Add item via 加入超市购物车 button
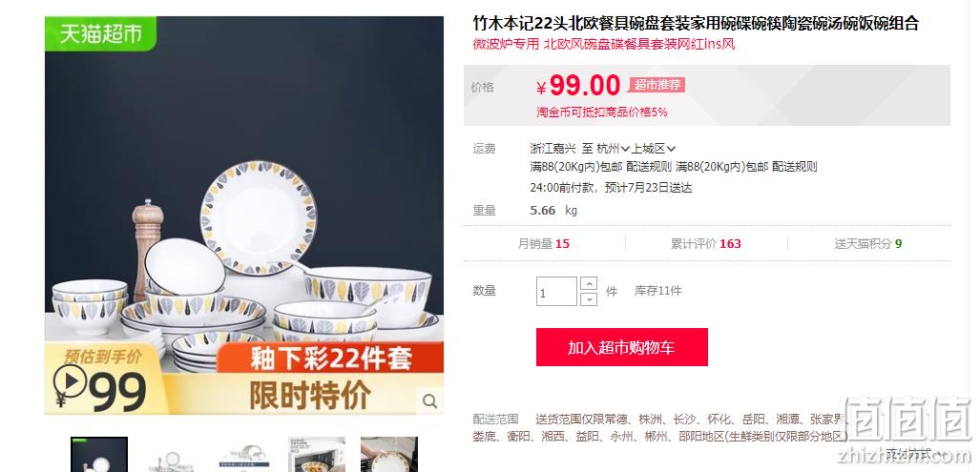The image size is (980, 472). point(622,347)
